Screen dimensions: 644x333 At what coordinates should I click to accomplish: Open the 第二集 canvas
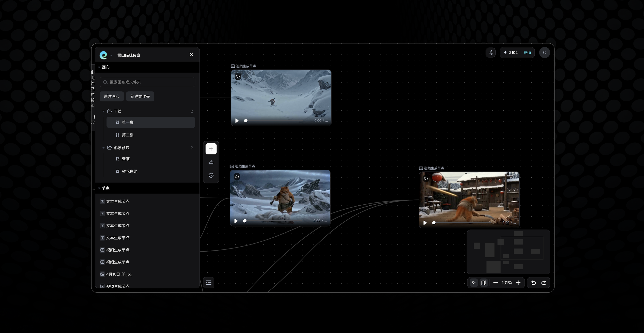[127, 135]
